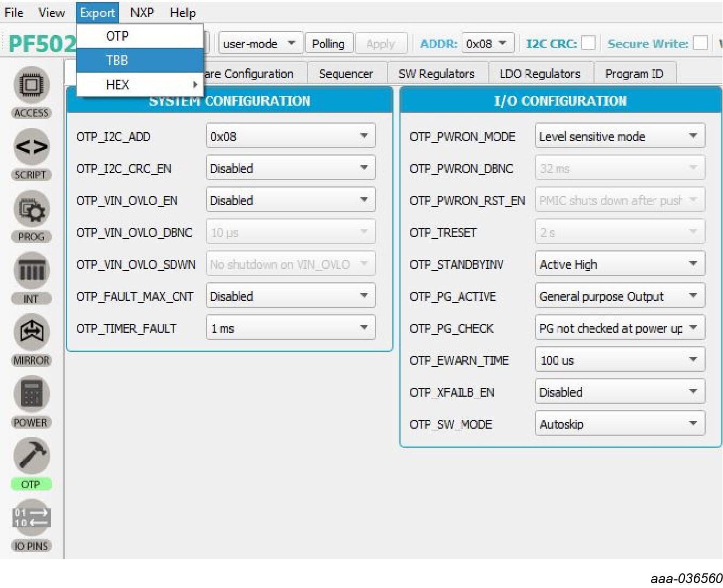Open the NXP menu

pos(142,12)
